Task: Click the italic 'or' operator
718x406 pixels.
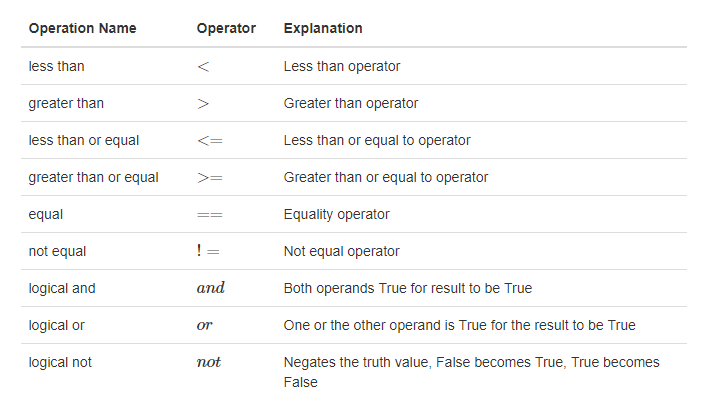Action: pyautogui.click(x=205, y=325)
